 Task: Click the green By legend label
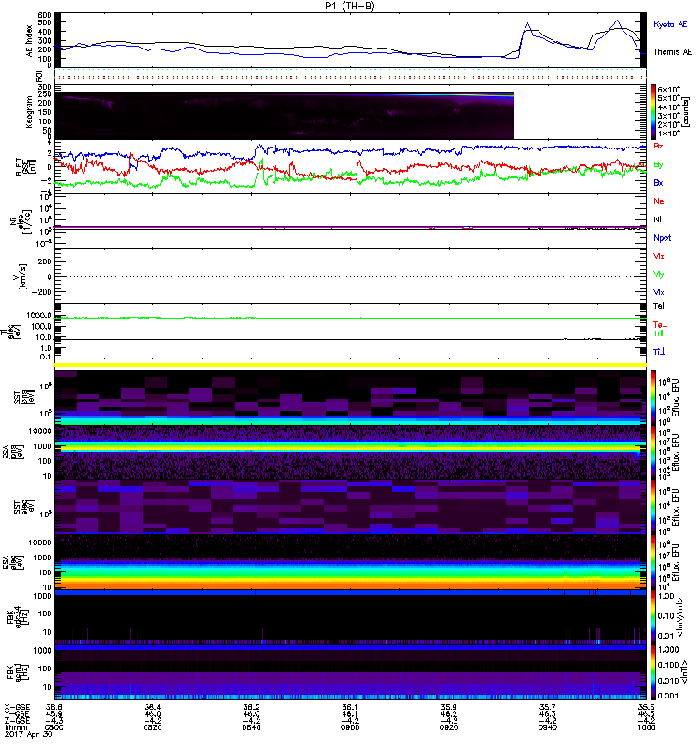[x=658, y=164]
